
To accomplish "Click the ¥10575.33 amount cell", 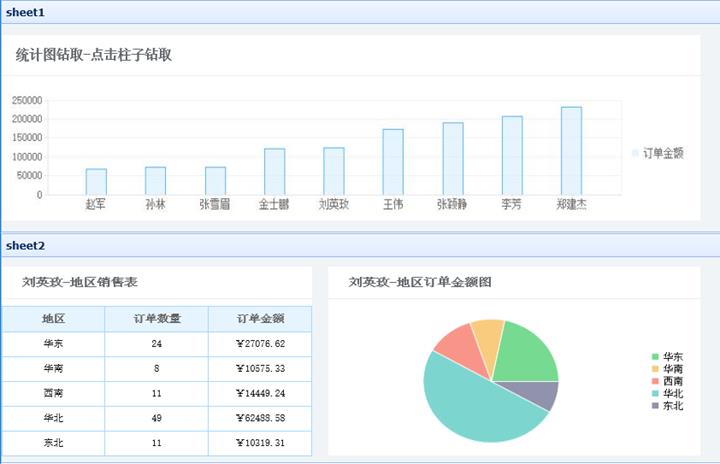I will click(260, 369).
